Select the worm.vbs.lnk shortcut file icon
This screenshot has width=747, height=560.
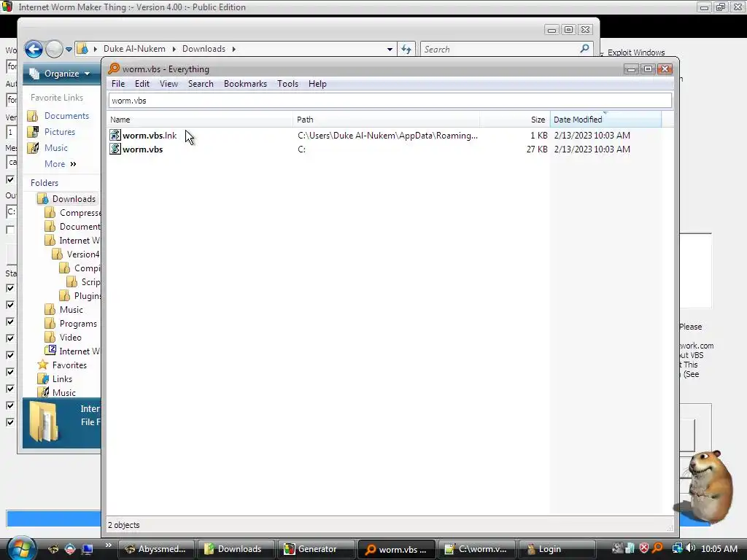(115, 135)
